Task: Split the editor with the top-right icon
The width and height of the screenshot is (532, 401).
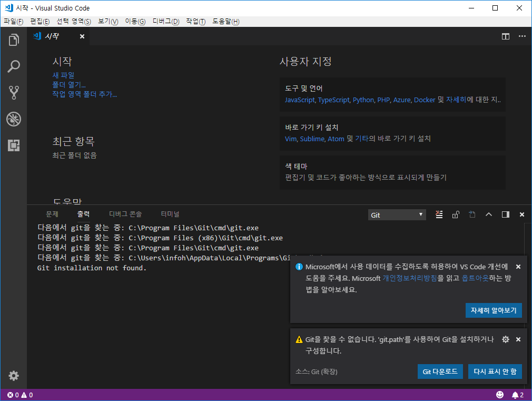Action: 506,36
